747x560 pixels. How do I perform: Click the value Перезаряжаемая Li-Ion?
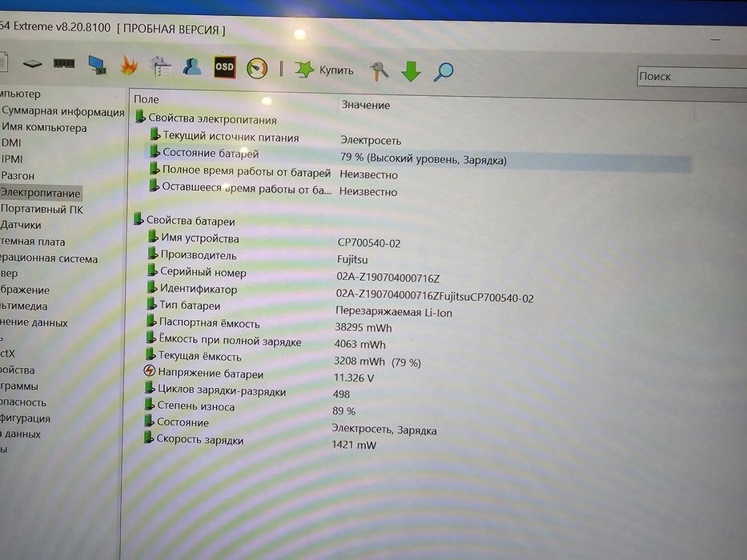(x=394, y=312)
